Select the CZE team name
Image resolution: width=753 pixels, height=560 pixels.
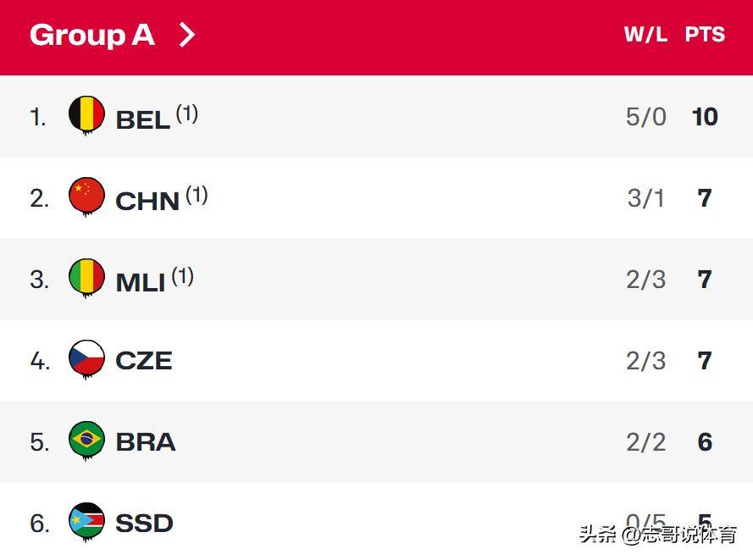(144, 361)
